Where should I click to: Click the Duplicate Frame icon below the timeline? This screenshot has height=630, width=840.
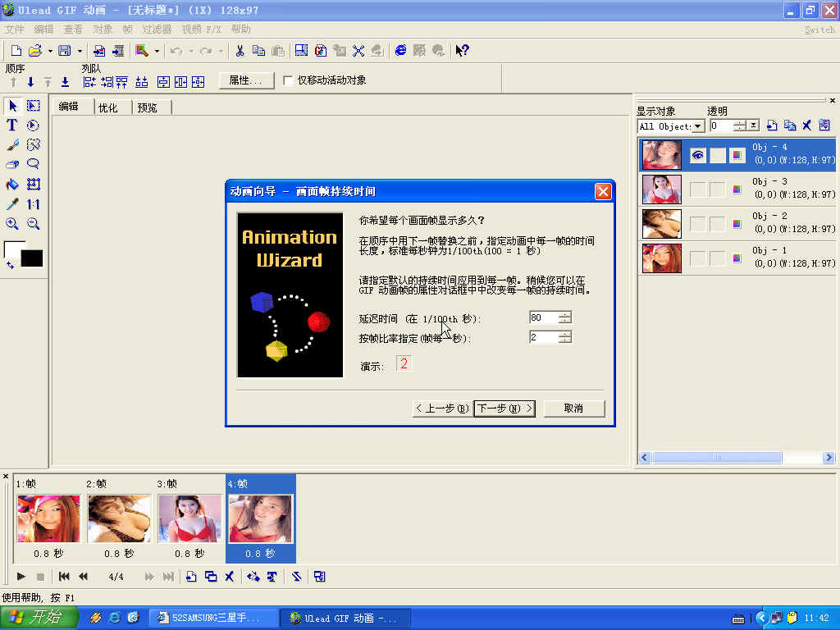tap(212, 577)
